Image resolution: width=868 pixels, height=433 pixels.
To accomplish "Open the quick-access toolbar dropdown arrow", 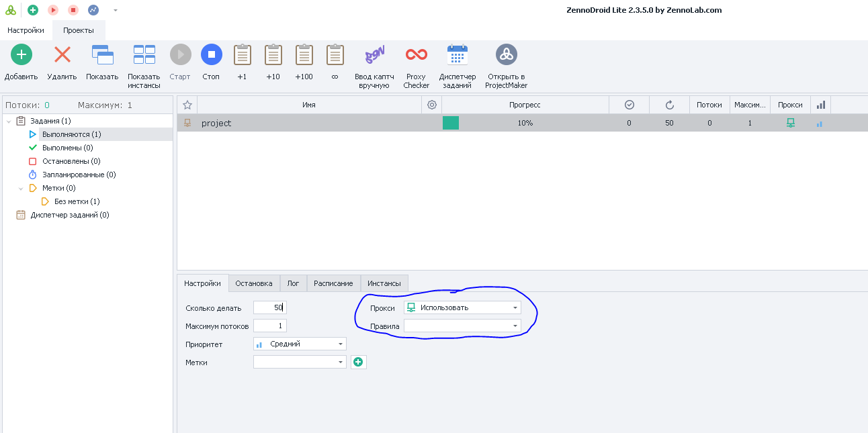I will (x=116, y=11).
